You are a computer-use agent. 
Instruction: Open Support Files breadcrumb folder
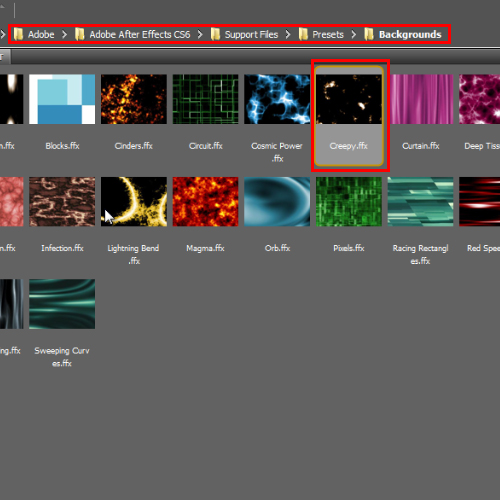[x=251, y=34]
